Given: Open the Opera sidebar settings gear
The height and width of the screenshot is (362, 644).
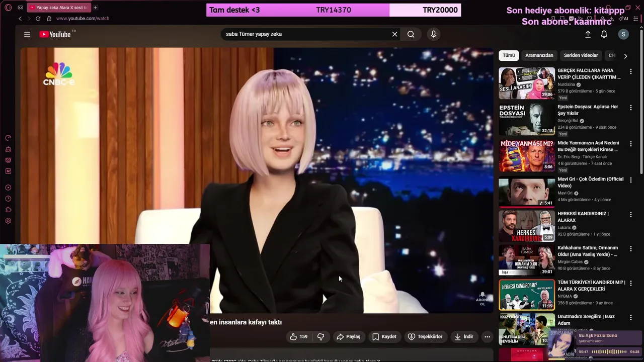Looking at the screenshot, I should (x=8, y=221).
